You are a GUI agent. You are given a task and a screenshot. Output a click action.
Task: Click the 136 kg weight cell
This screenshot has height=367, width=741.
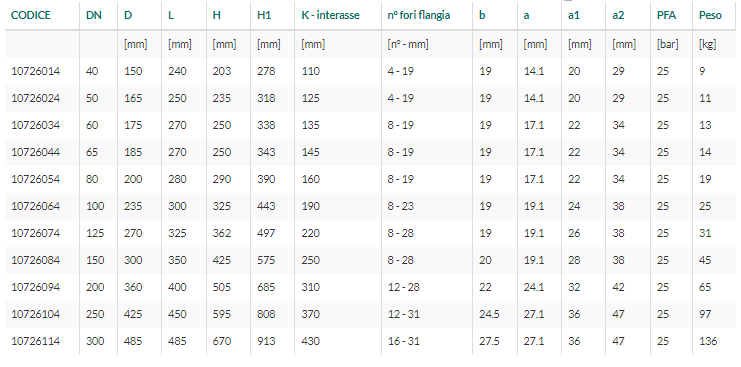click(x=708, y=341)
